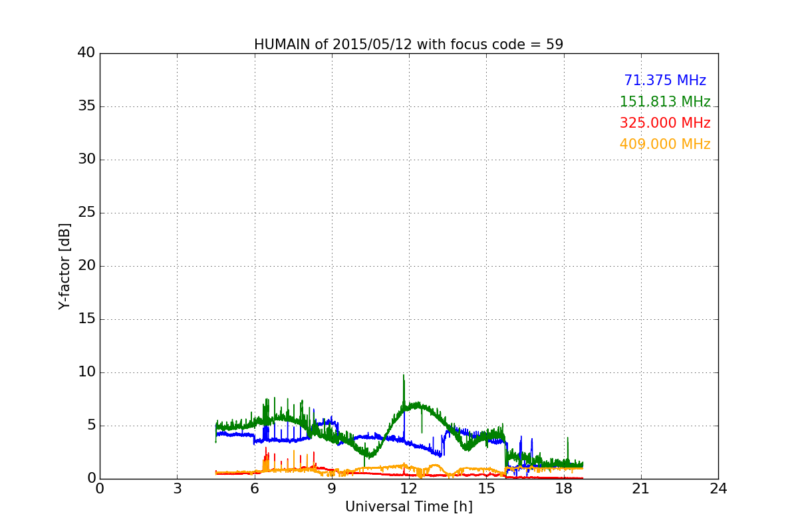This screenshot has height=532, width=798.
Task: Select the 151.813 MHz legend label
Action: coord(665,102)
